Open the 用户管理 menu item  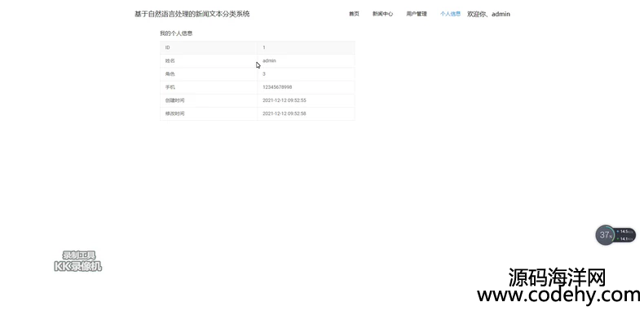[x=417, y=14]
